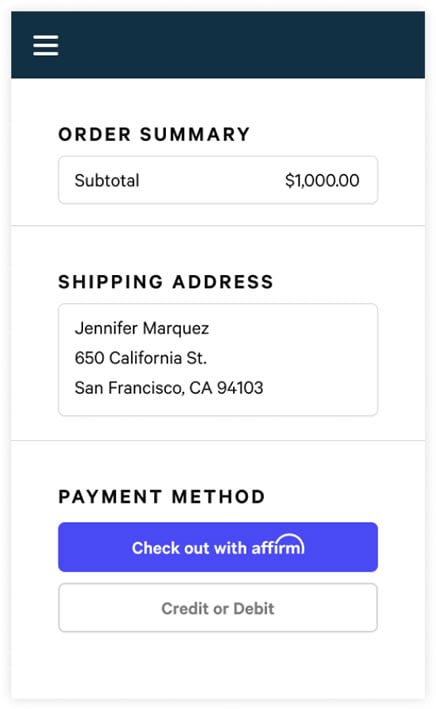Click the Order Summary heading
The image size is (436, 709).
click(154, 134)
